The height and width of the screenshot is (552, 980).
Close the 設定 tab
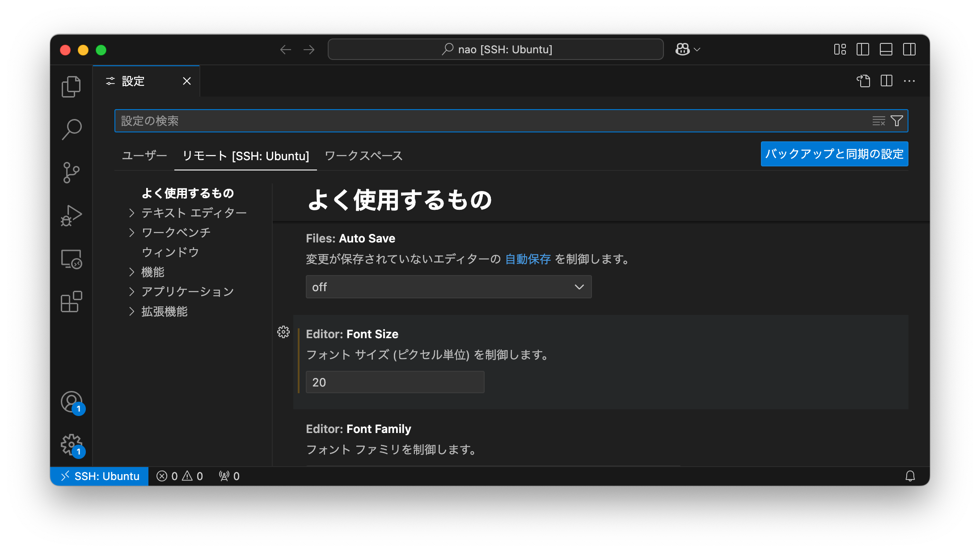tap(187, 81)
